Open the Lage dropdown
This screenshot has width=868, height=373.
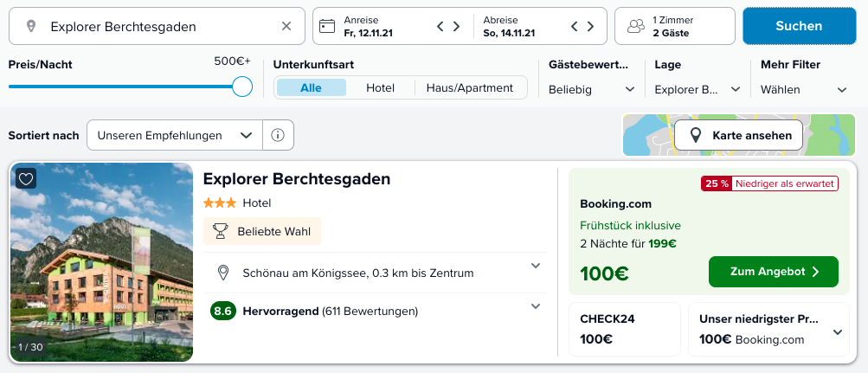click(698, 89)
